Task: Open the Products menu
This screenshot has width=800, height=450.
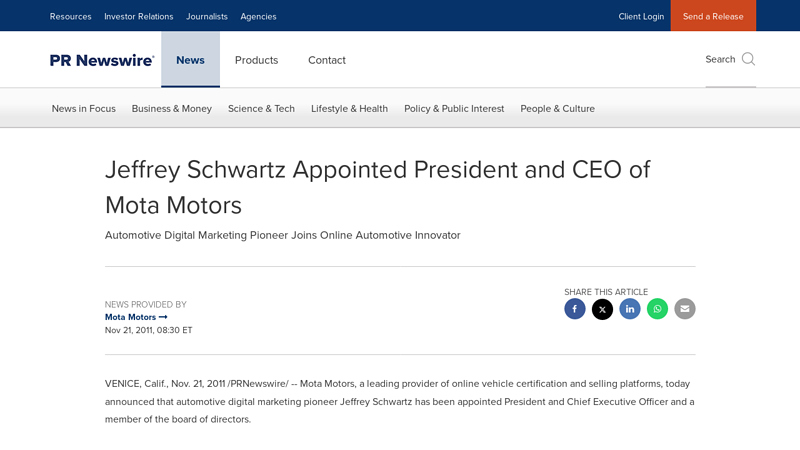Action: click(256, 60)
